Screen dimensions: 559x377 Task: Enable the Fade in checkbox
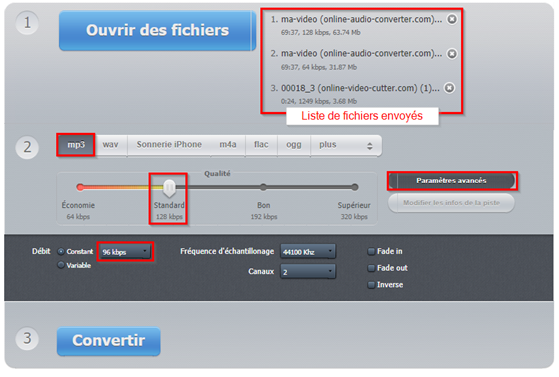pyautogui.click(x=371, y=251)
